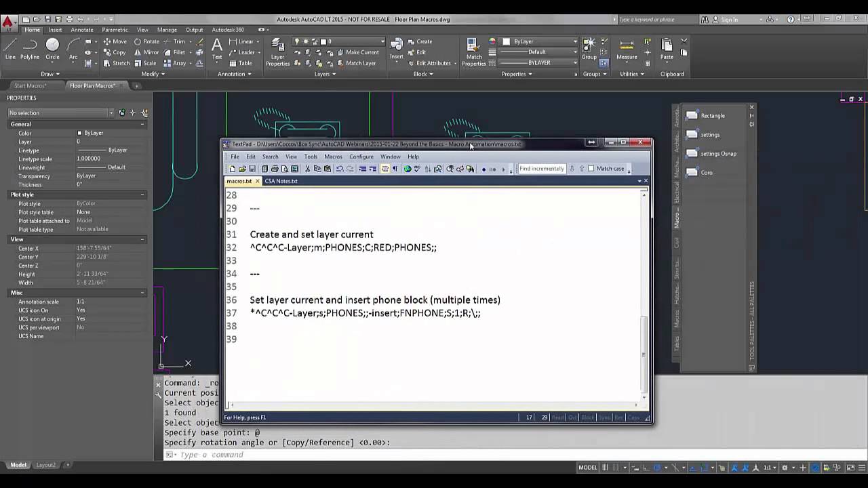Open a file from TextPad toolbar

tap(242, 169)
